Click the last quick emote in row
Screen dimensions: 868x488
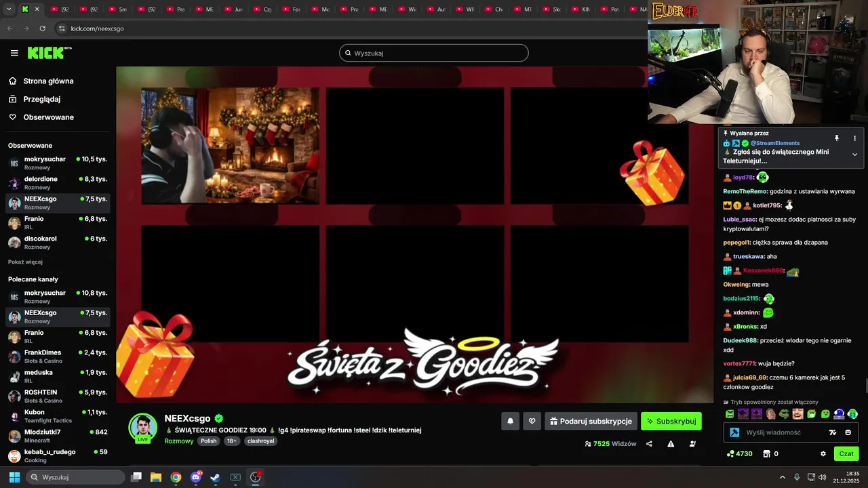click(x=852, y=413)
